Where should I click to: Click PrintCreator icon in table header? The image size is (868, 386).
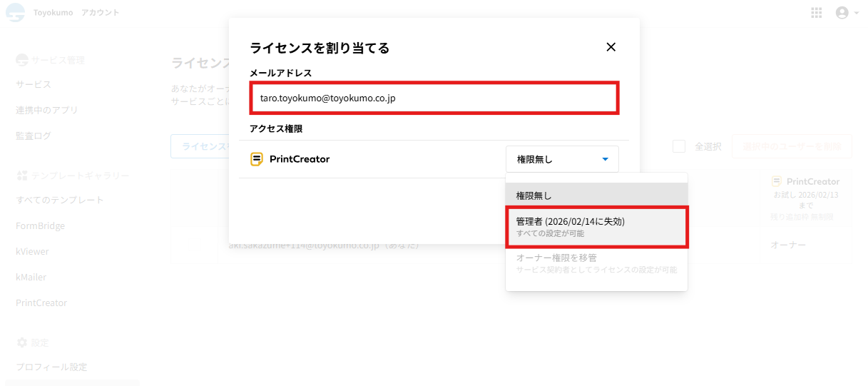pyautogui.click(x=777, y=182)
